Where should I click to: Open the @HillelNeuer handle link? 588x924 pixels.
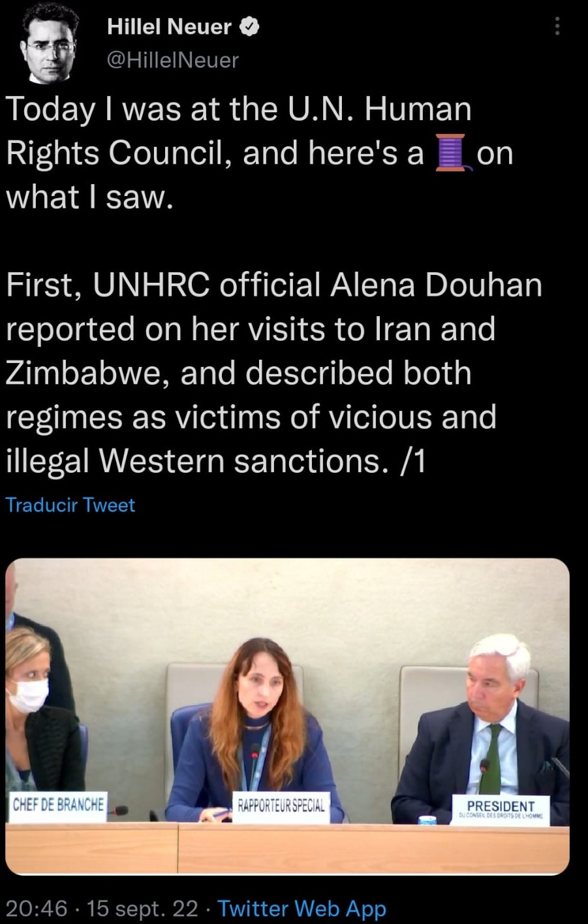tap(172, 60)
